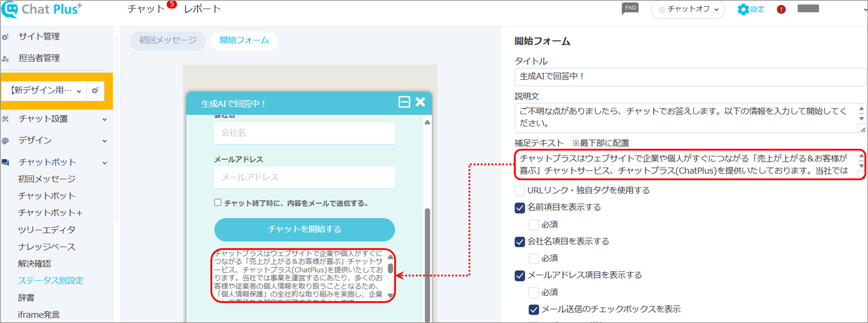Click the 補足テキスト scrollbar arrows
The width and height of the screenshot is (868, 323).
coord(861,161)
